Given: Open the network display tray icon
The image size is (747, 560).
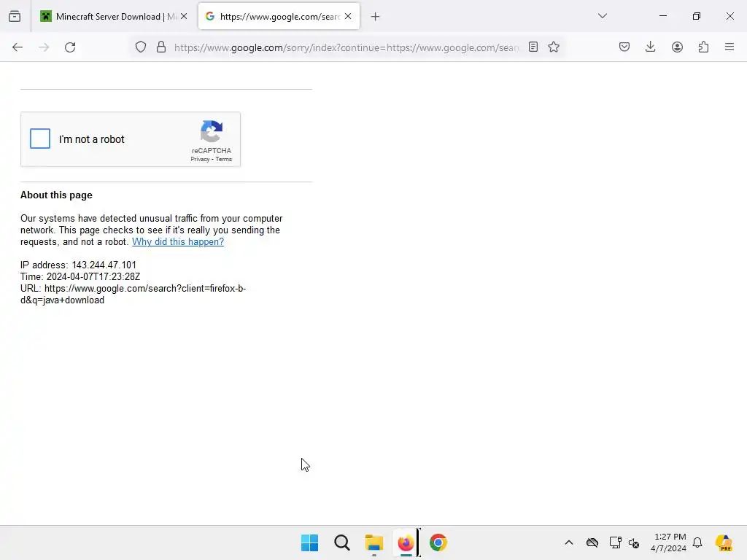Looking at the screenshot, I should [615, 542].
